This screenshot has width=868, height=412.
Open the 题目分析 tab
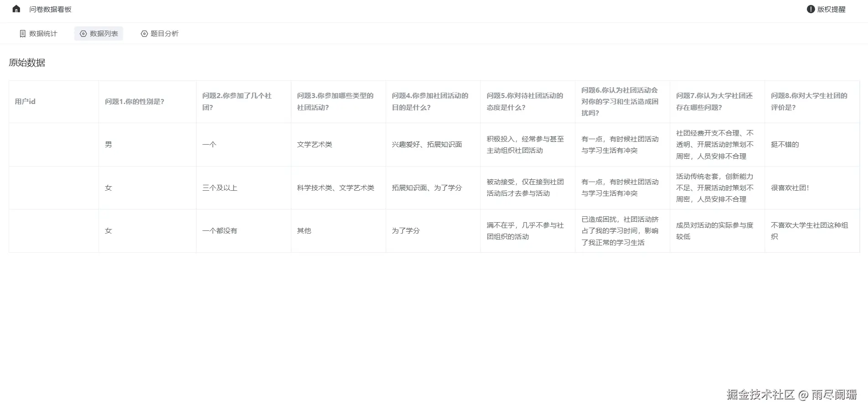[160, 34]
